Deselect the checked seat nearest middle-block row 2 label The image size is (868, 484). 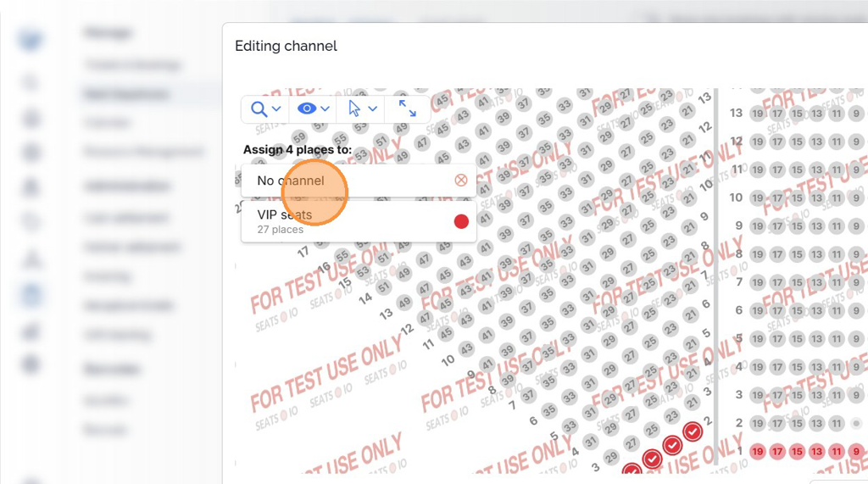tap(693, 432)
